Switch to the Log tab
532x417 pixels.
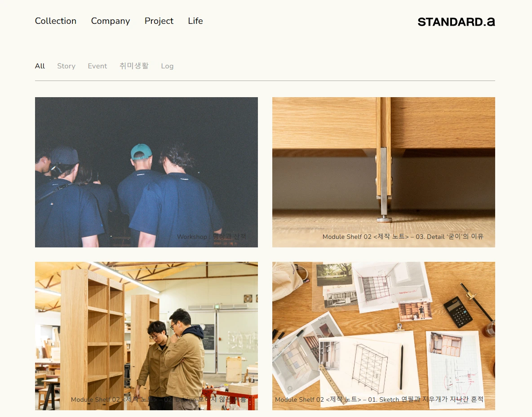pyautogui.click(x=167, y=66)
